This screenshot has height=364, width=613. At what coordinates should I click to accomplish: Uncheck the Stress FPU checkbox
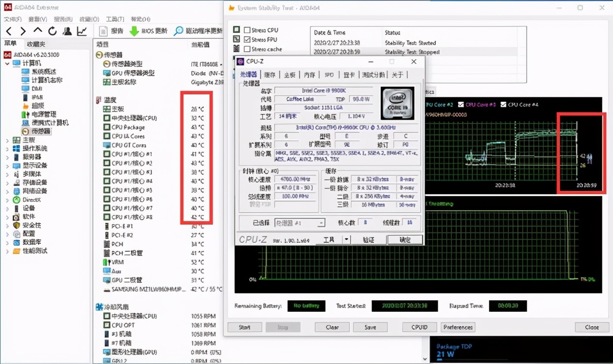pyautogui.click(x=247, y=39)
